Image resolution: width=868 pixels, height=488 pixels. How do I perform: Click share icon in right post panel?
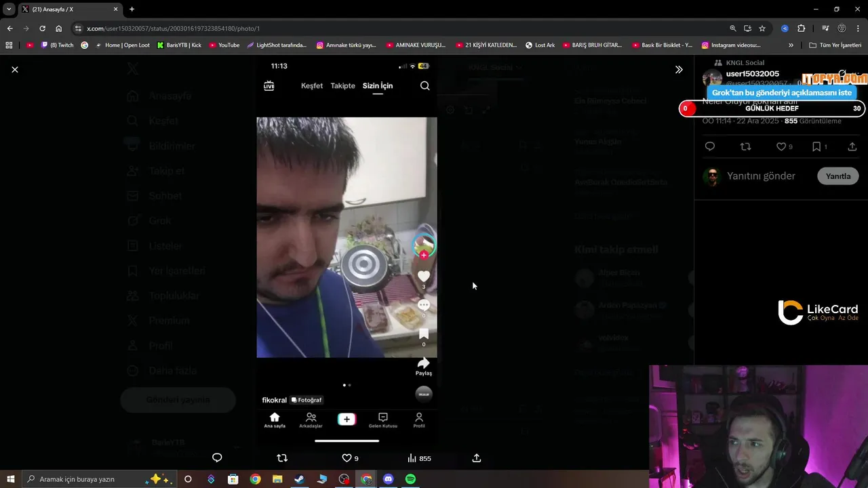point(852,146)
